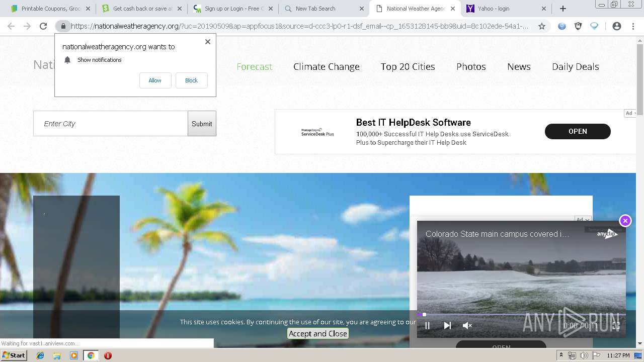Image resolution: width=644 pixels, height=362 pixels.
Task: Open the Chrome three-dot menu
Action: click(x=633, y=26)
